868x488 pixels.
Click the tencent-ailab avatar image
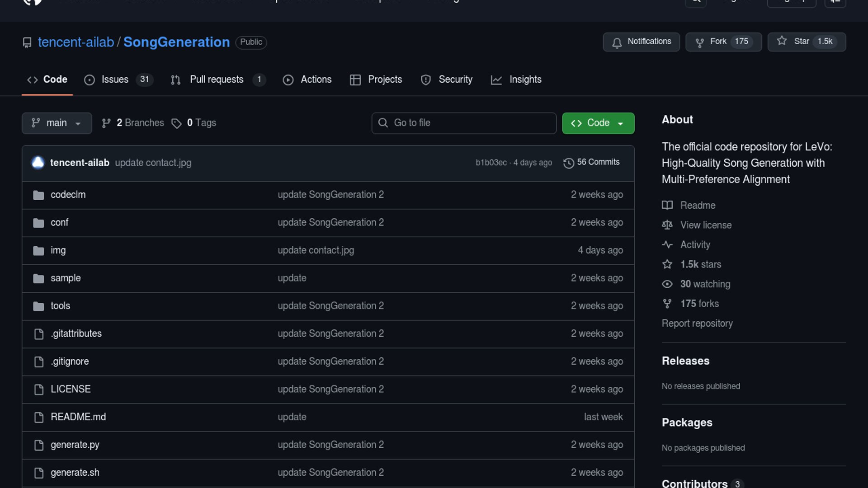coord(38,163)
